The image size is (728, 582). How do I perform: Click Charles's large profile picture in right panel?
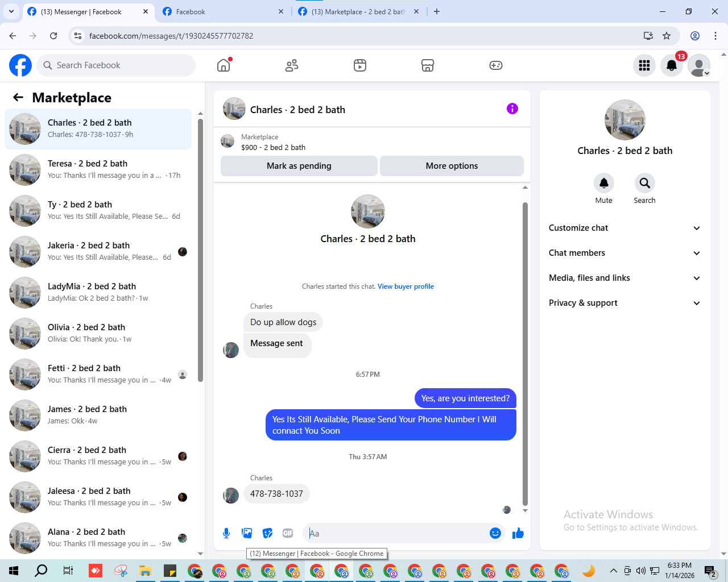tap(625, 120)
